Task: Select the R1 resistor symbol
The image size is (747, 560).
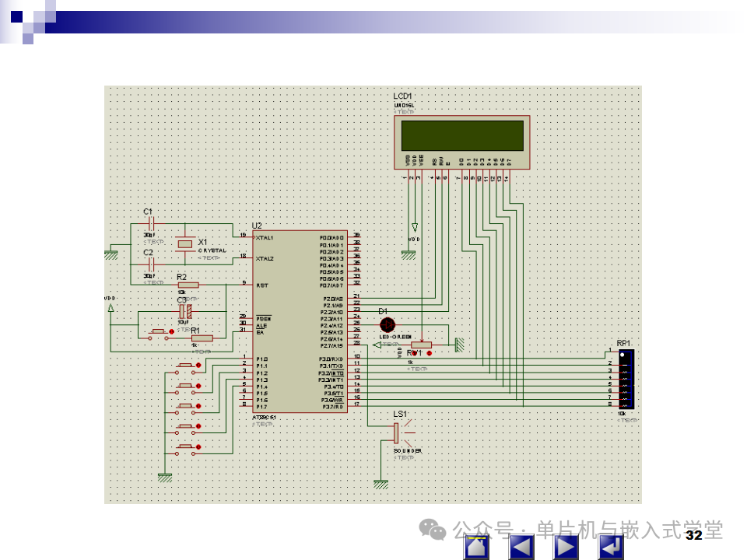Action: [202, 338]
